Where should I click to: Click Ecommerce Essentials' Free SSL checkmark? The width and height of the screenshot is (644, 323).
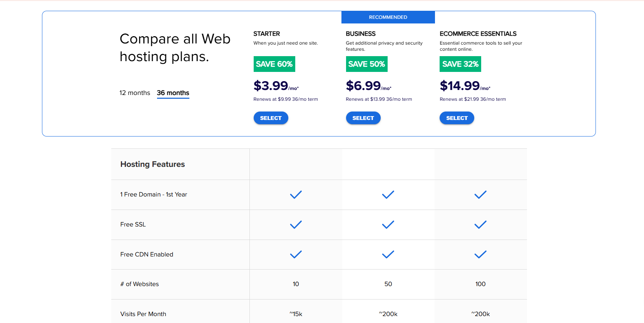coord(480,225)
